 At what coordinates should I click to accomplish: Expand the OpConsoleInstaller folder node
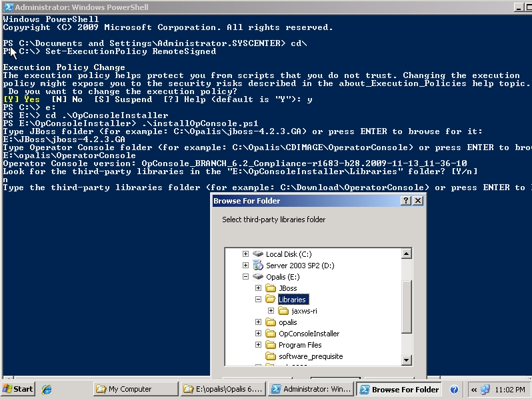[258, 334]
